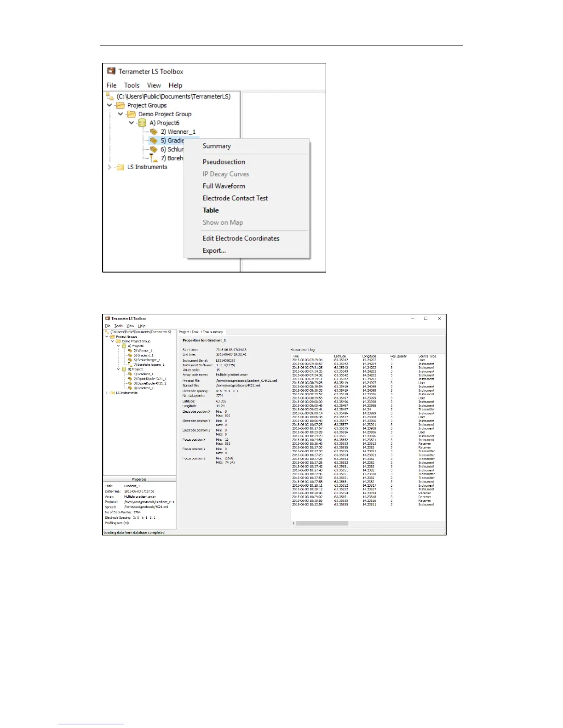Collapse Demo Project Group in context-menu window
Viewport: 563px width, 728px height.
121,114
